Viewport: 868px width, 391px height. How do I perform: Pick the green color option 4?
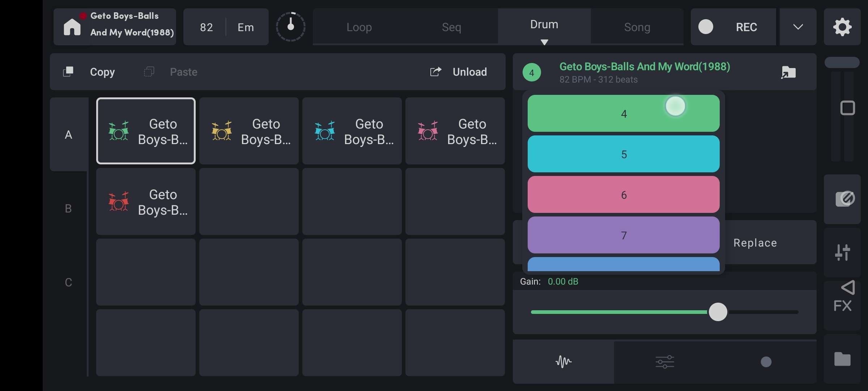624,113
